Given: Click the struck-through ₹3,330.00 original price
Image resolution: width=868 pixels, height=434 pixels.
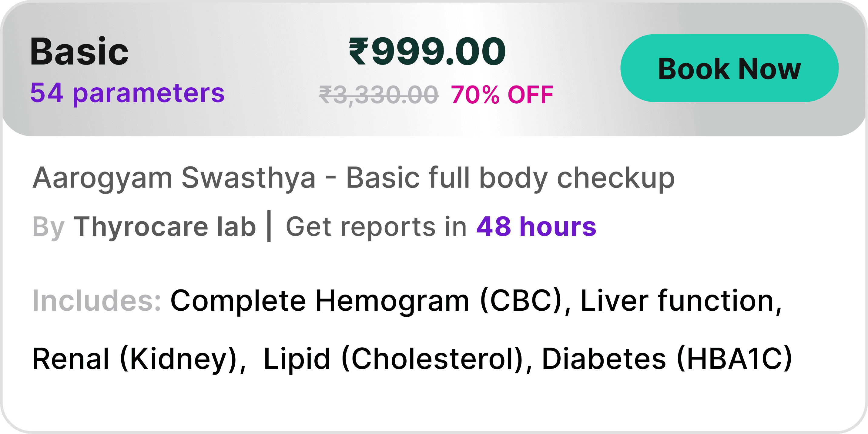Looking at the screenshot, I should click(378, 95).
